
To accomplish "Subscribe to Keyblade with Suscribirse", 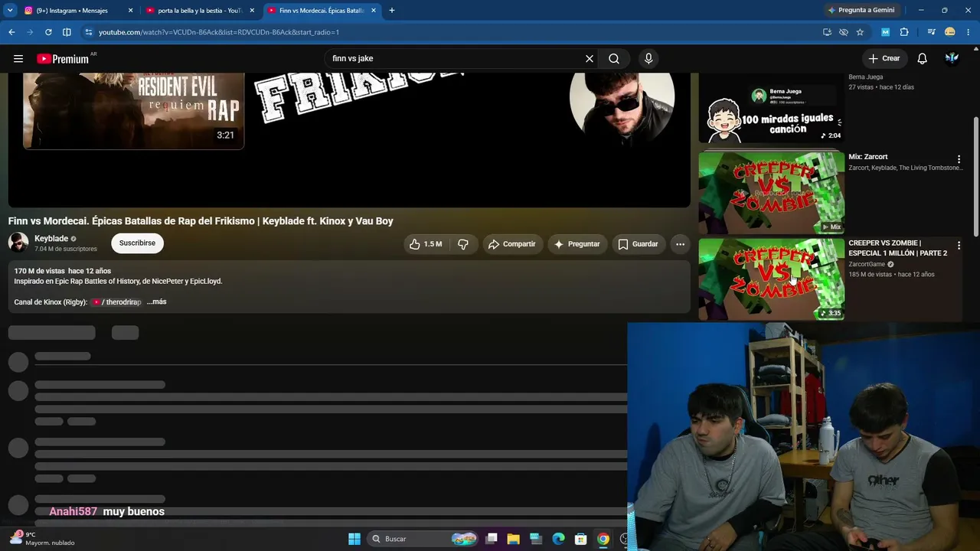I will [x=137, y=243].
